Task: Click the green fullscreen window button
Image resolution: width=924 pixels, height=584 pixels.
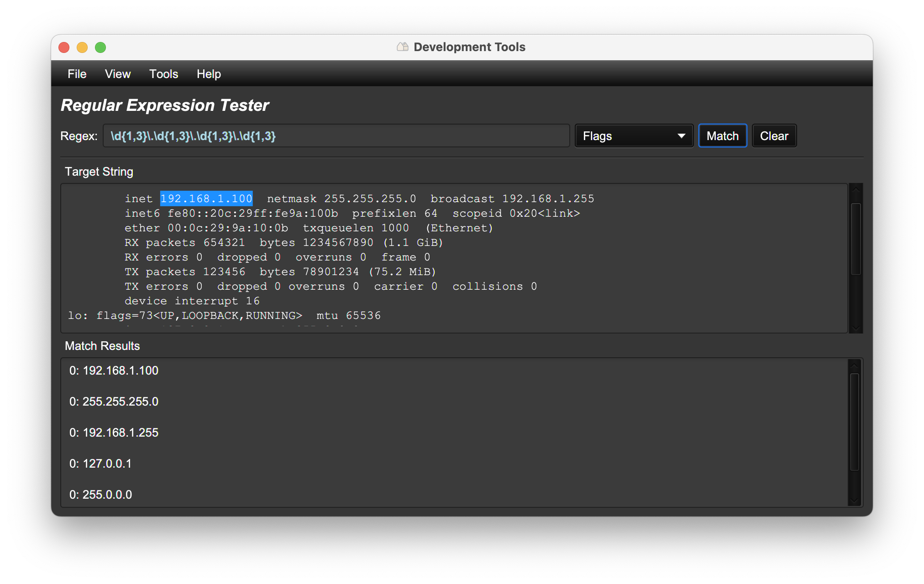Action: pyautogui.click(x=100, y=47)
